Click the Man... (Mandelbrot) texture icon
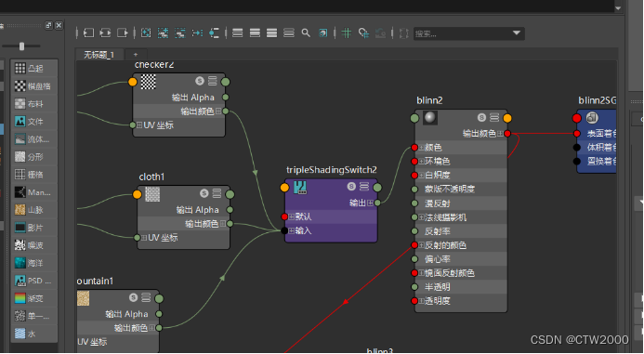The height and width of the screenshot is (354, 644). point(20,191)
